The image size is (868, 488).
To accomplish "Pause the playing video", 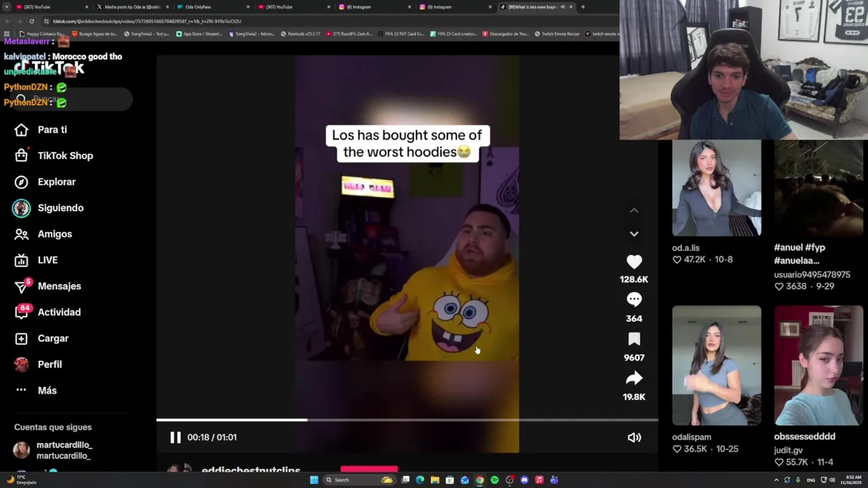I will 175,437.
